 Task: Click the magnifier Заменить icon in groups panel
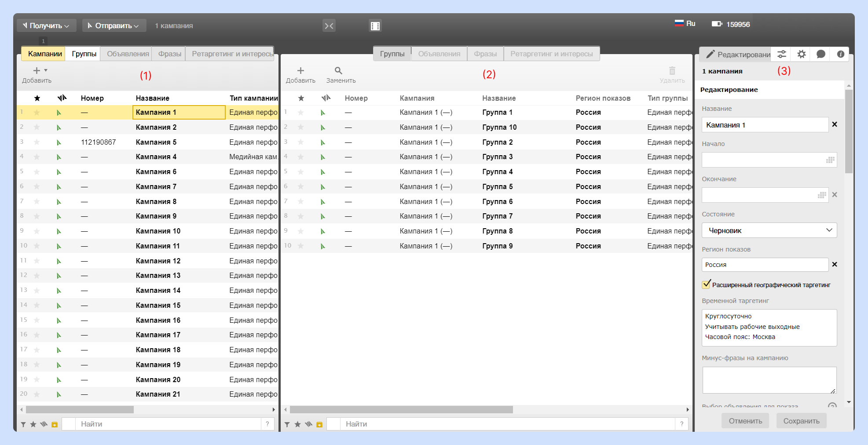tap(338, 70)
